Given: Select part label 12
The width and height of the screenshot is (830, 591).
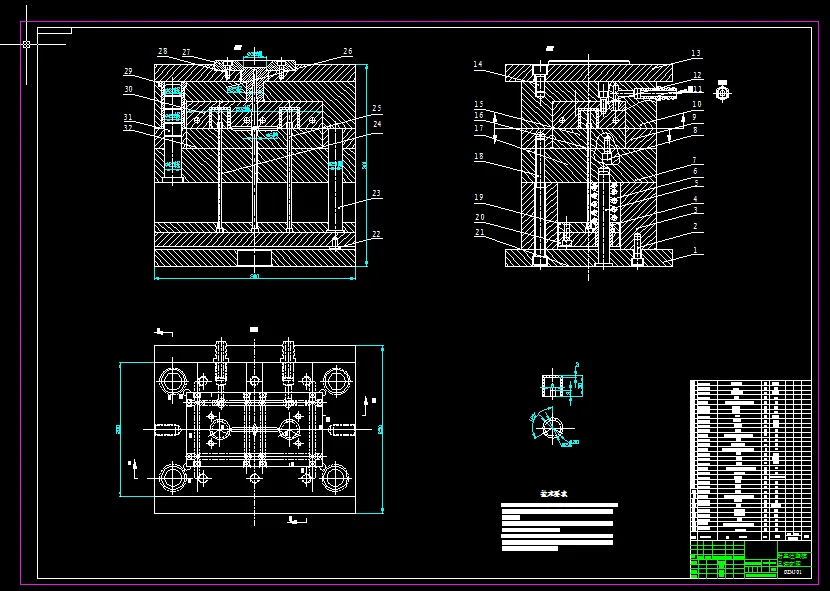Looking at the screenshot, I should 697,76.
